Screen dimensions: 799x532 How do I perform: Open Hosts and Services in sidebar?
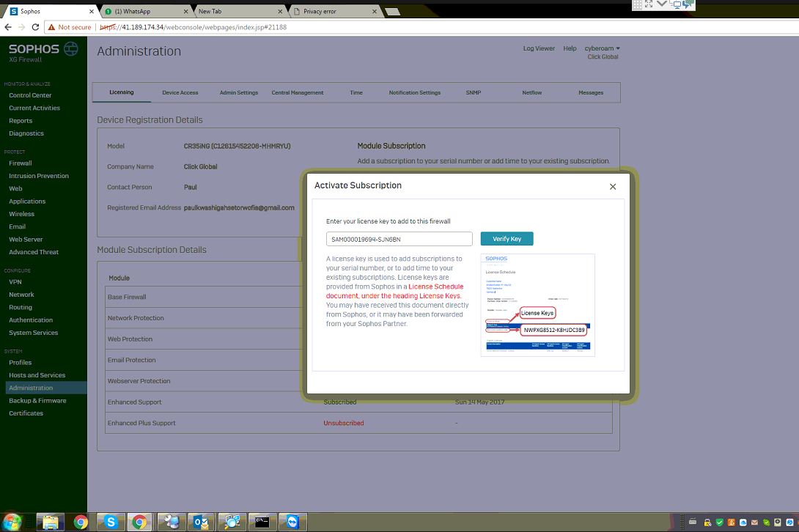coord(37,375)
